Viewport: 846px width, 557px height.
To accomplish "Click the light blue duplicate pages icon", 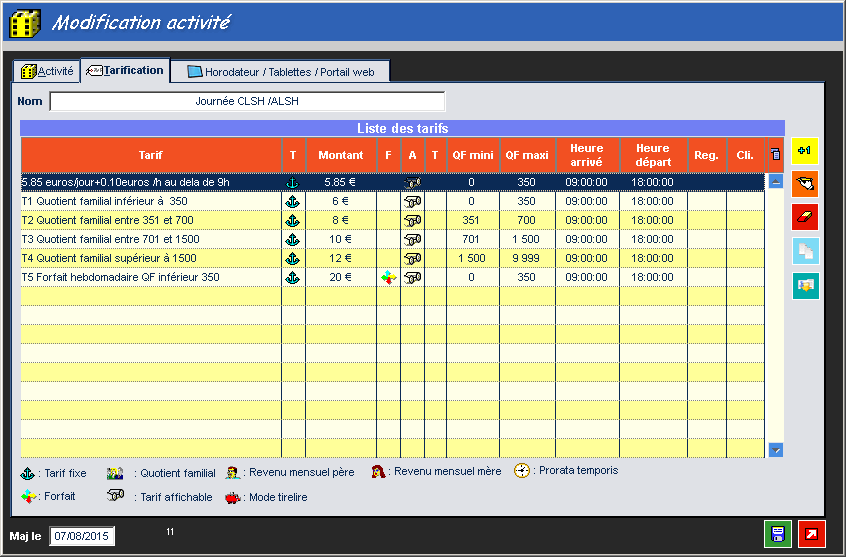I will click(x=804, y=251).
